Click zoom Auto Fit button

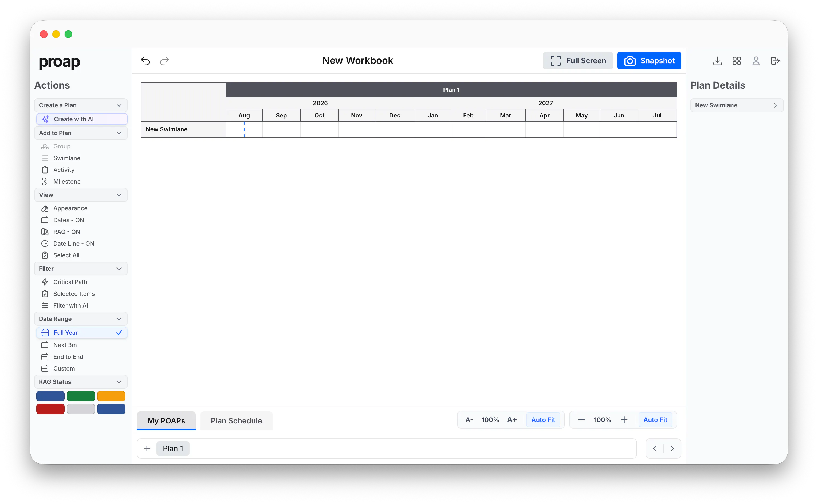coord(655,420)
